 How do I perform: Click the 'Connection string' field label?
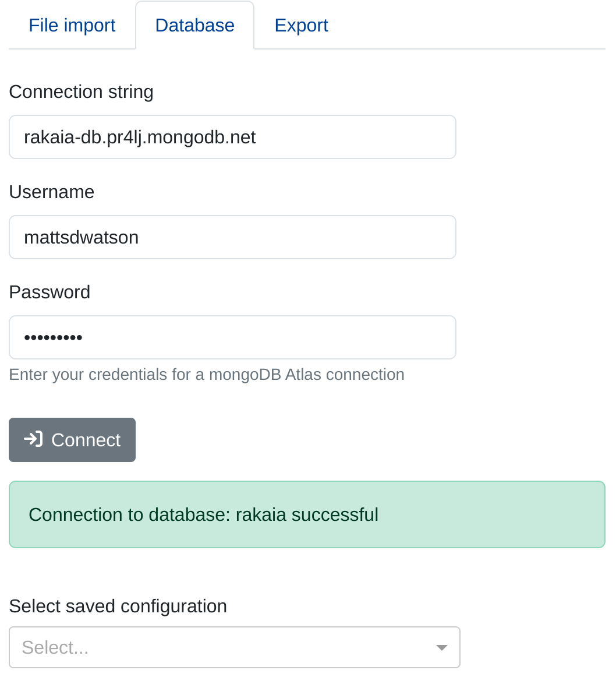pyautogui.click(x=81, y=91)
